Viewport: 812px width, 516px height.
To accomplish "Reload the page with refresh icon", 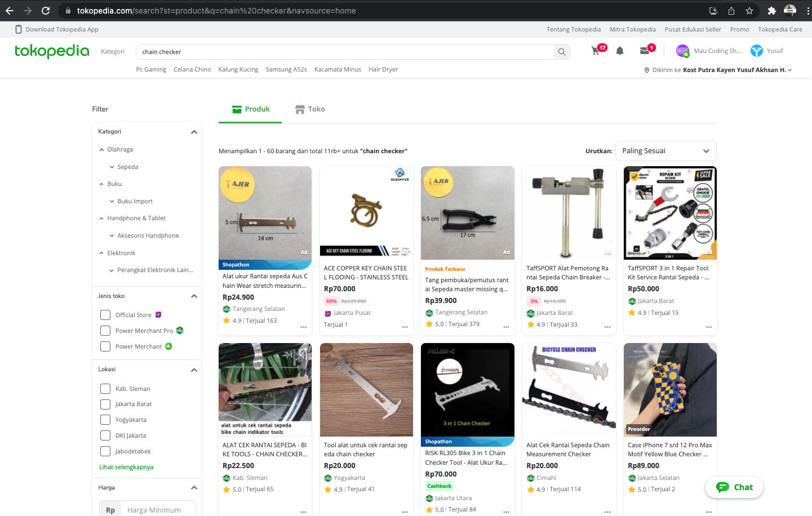I will click(x=46, y=11).
